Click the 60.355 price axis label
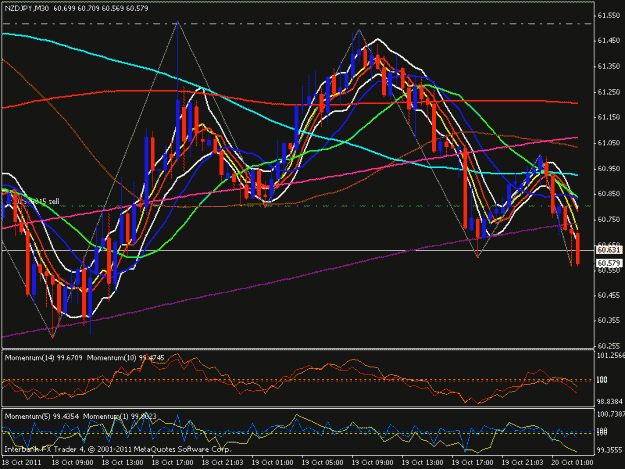The width and height of the screenshot is (625, 469). point(609,320)
